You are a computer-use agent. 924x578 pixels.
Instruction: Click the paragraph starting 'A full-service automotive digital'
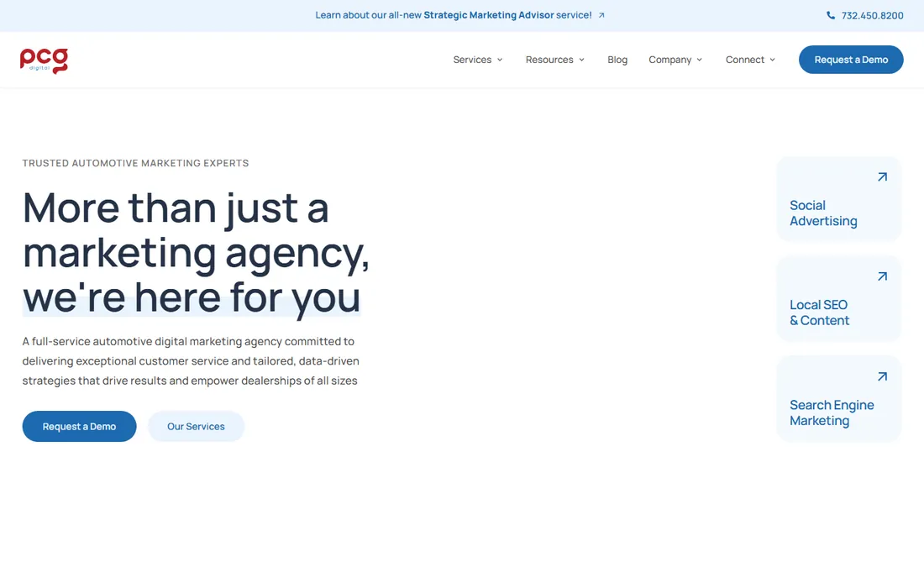pyautogui.click(x=191, y=360)
